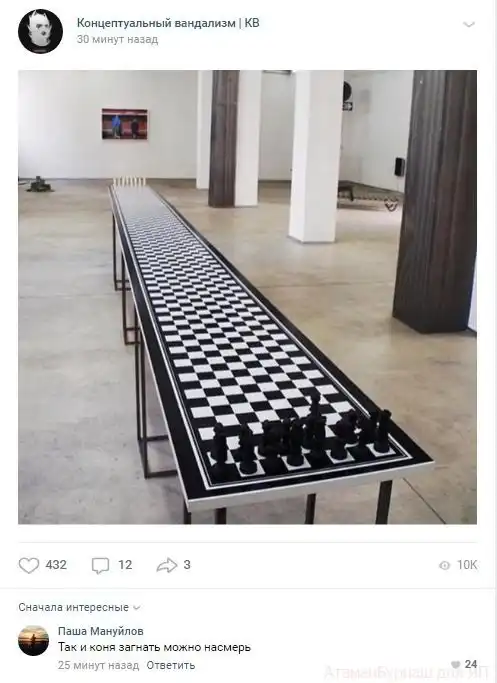The height and width of the screenshot is (683, 497).
Task: Open comments via speech bubble icon
Action: [x=100, y=565]
